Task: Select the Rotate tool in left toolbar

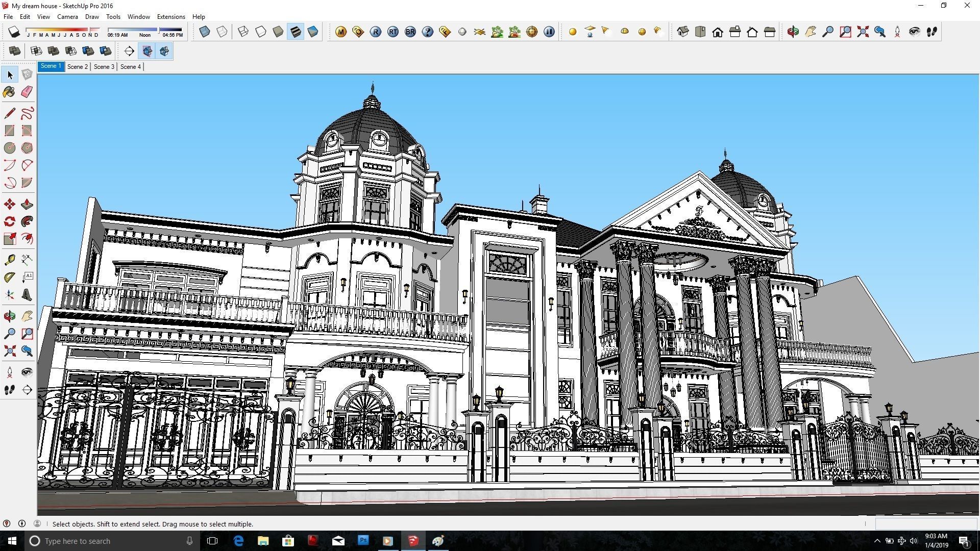Action: click(x=10, y=221)
